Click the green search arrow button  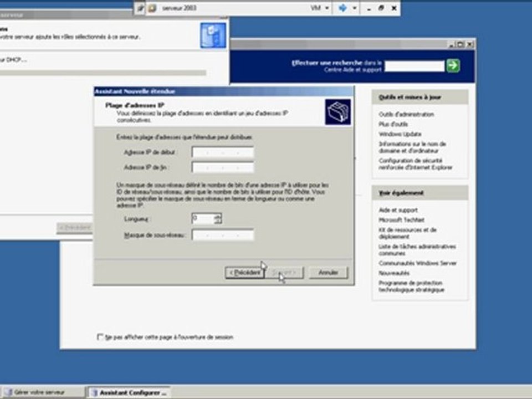point(453,65)
